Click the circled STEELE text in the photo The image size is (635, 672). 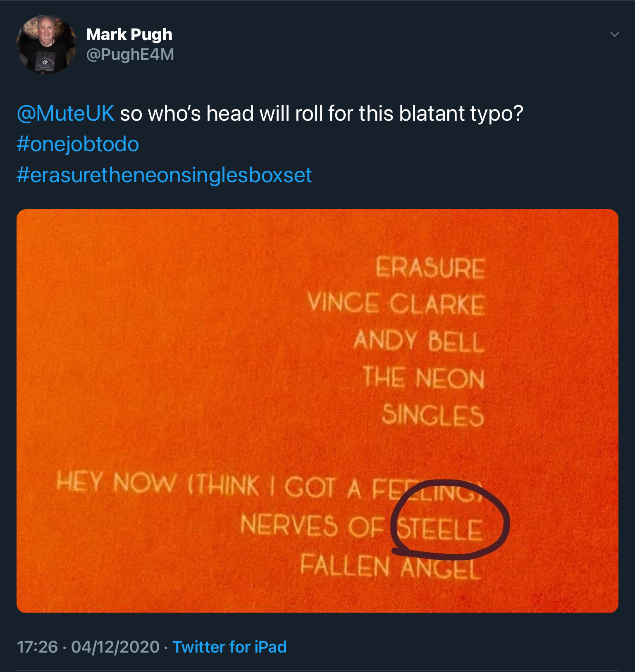[440, 529]
